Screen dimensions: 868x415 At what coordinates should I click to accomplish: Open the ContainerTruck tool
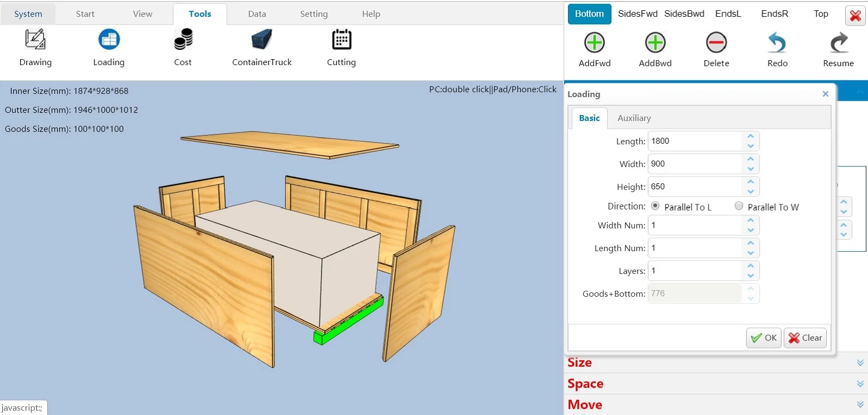262,48
